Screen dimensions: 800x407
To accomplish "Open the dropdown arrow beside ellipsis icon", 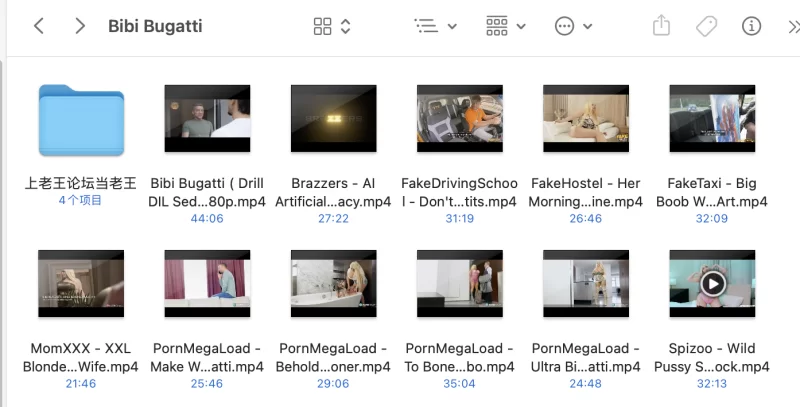I will pyautogui.click(x=588, y=27).
